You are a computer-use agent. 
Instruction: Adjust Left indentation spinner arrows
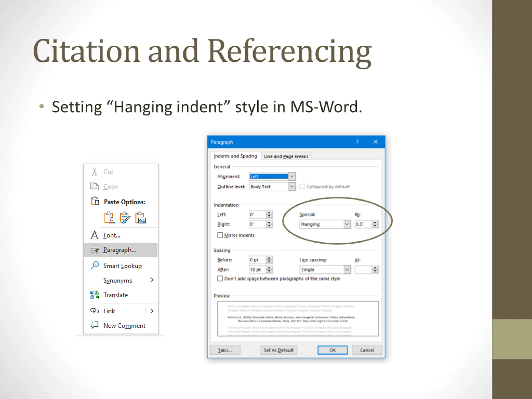269,214
